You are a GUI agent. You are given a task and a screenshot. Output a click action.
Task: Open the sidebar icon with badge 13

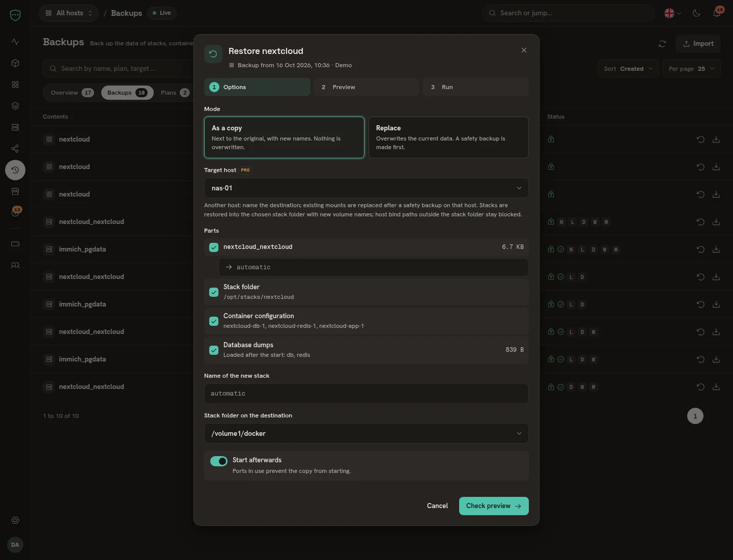tap(15, 212)
